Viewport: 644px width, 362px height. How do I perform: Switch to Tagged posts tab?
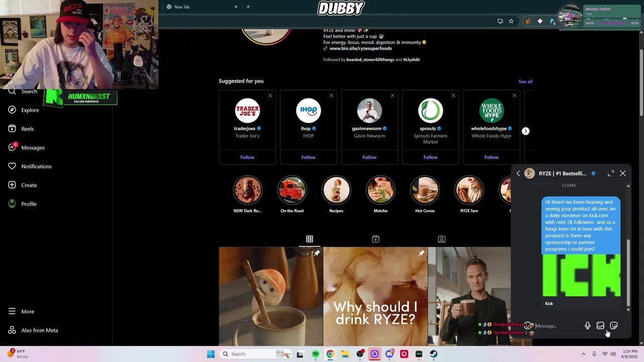click(442, 239)
